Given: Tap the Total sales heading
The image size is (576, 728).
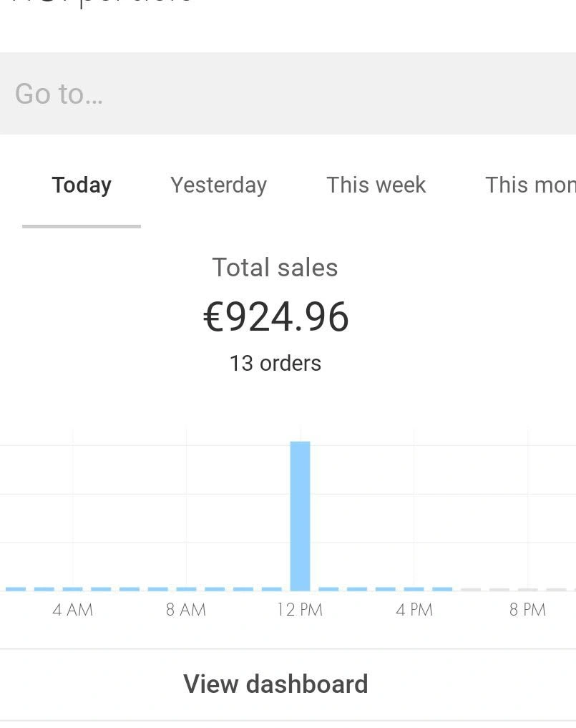Looking at the screenshot, I should coord(275,268).
